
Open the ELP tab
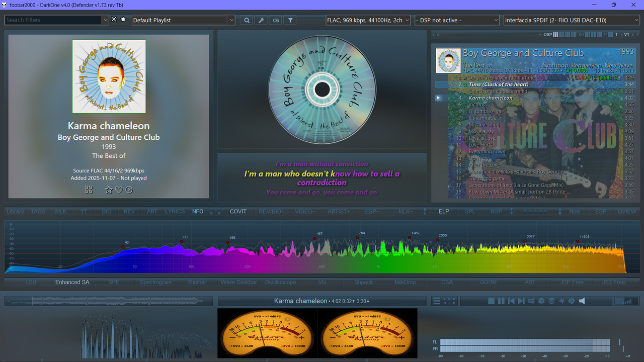pyautogui.click(x=443, y=211)
